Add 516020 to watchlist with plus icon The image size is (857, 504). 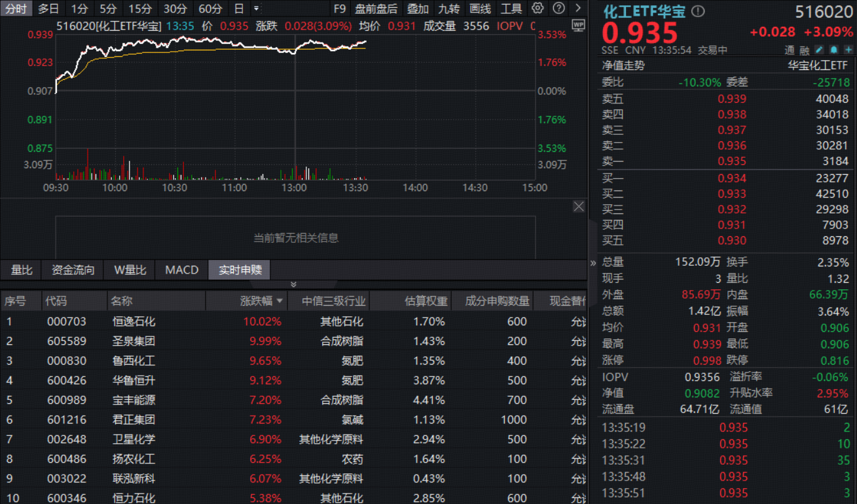point(848,50)
